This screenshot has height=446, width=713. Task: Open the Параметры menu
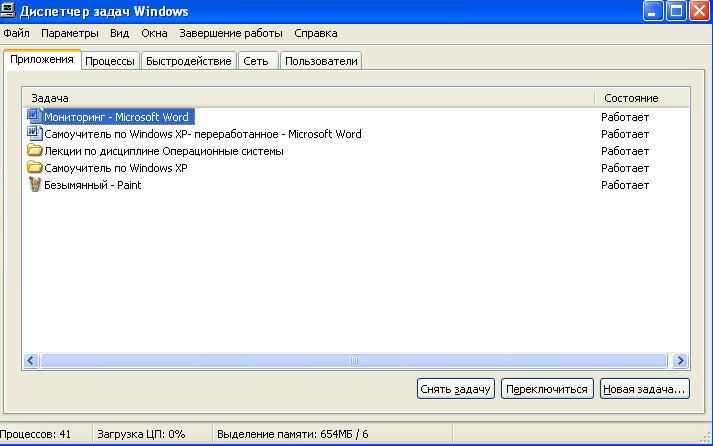[x=70, y=33]
